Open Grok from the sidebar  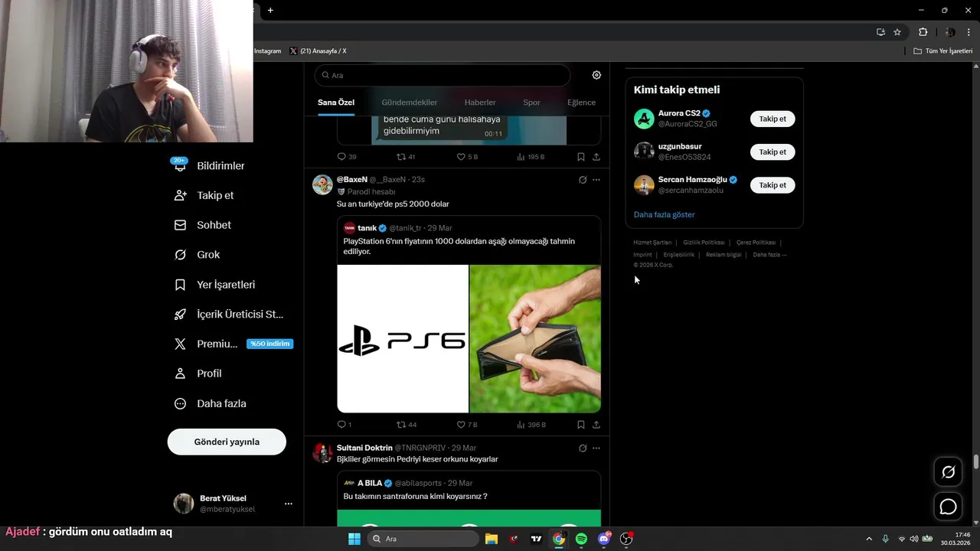(198, 255)
